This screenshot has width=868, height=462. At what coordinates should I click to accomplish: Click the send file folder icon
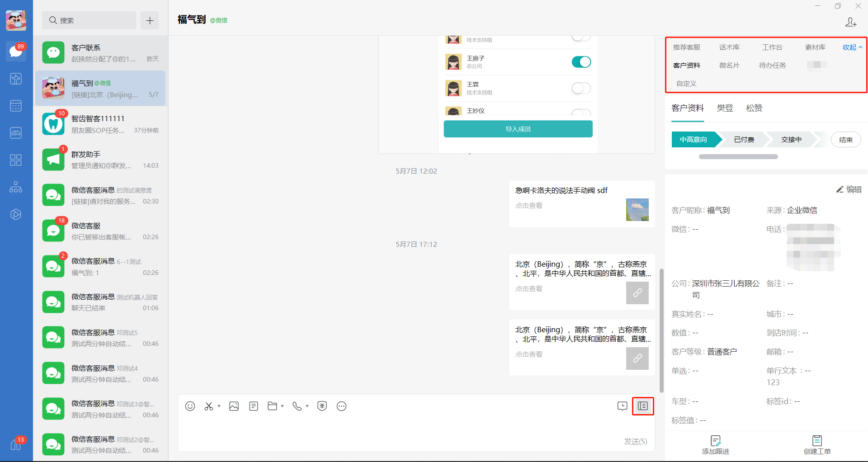(272, 406)
